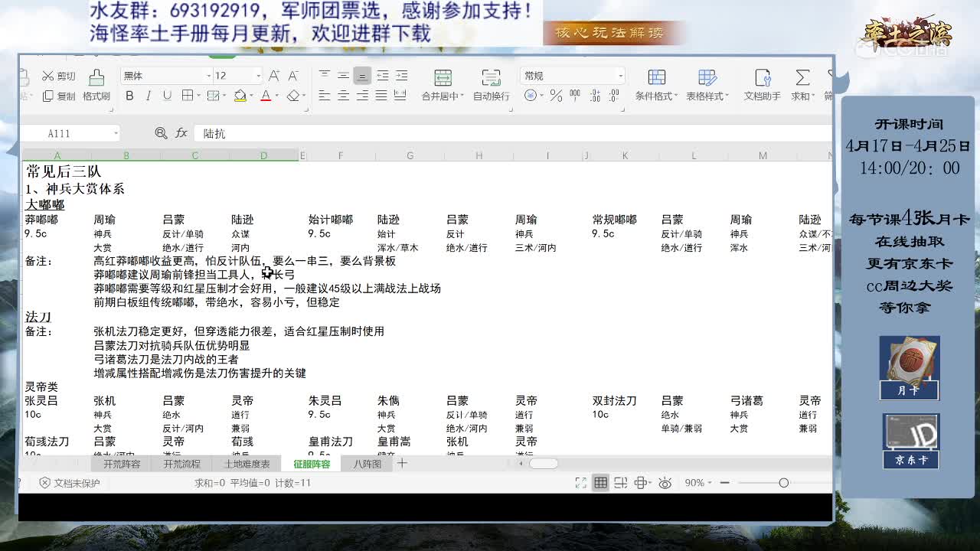Apply thousands separator format

coord(576,96)
